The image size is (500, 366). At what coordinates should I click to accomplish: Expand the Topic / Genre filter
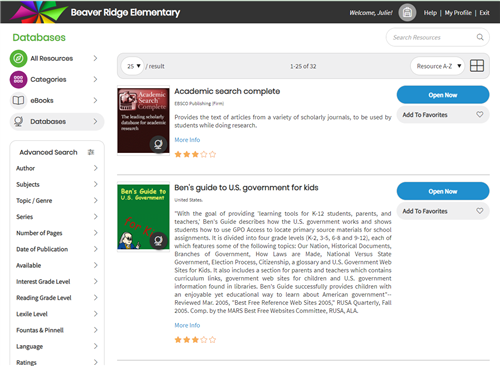click(x=57, y=200)
